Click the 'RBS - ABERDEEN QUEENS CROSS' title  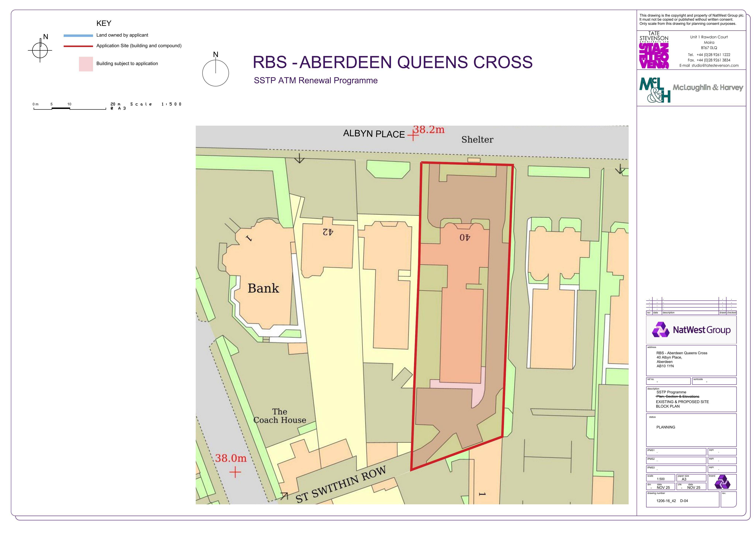(392, 62)
